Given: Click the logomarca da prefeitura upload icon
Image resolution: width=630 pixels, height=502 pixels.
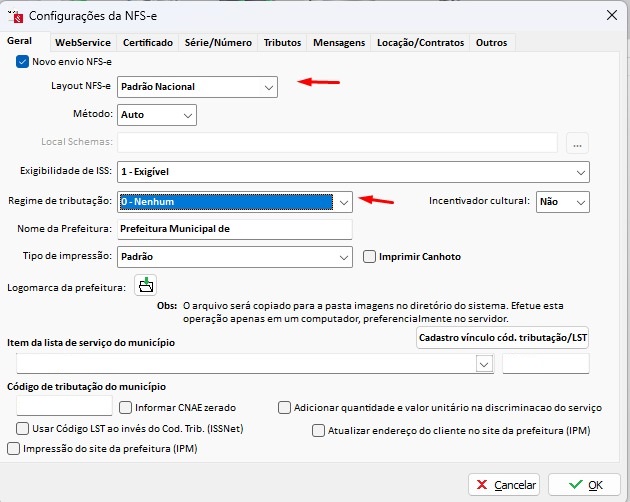Looking at the screenshot, I should (x=147, y=286).
